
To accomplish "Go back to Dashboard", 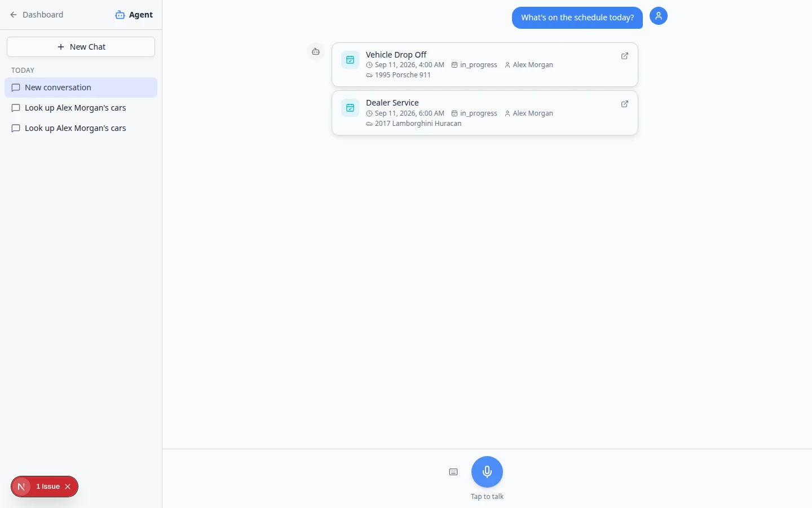I will (37, 15).
